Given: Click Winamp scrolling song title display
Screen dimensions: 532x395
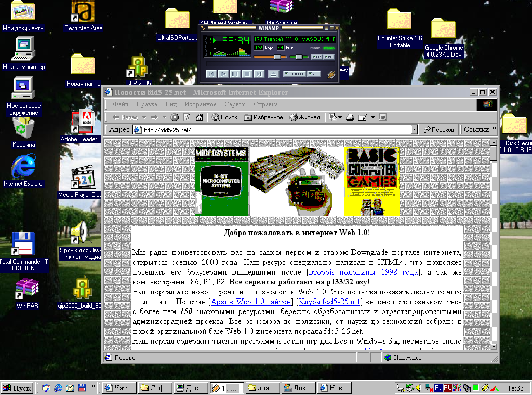Looking at the screenshot, I should pos(295,39).
